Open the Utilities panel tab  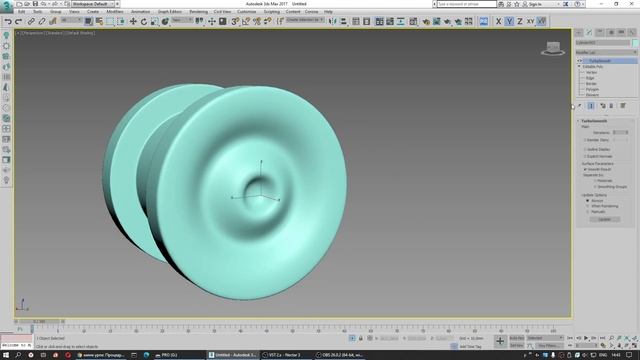(x=632, y=32)
